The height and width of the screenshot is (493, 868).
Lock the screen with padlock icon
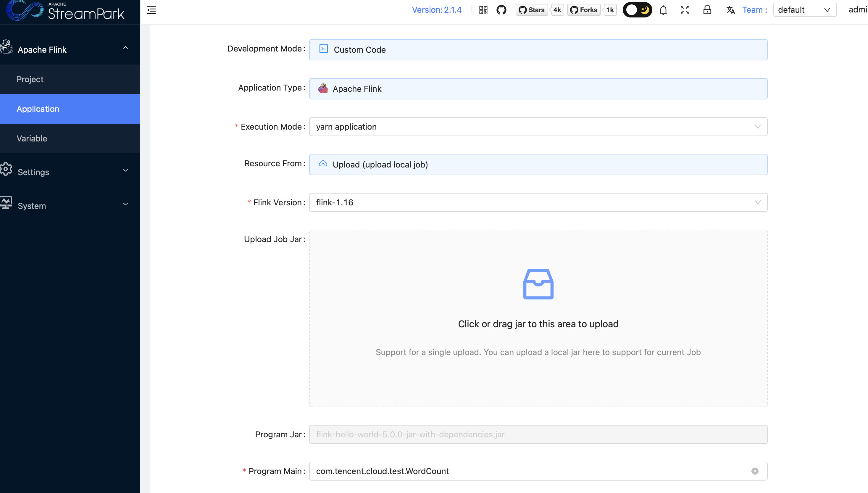click(707, 10)
